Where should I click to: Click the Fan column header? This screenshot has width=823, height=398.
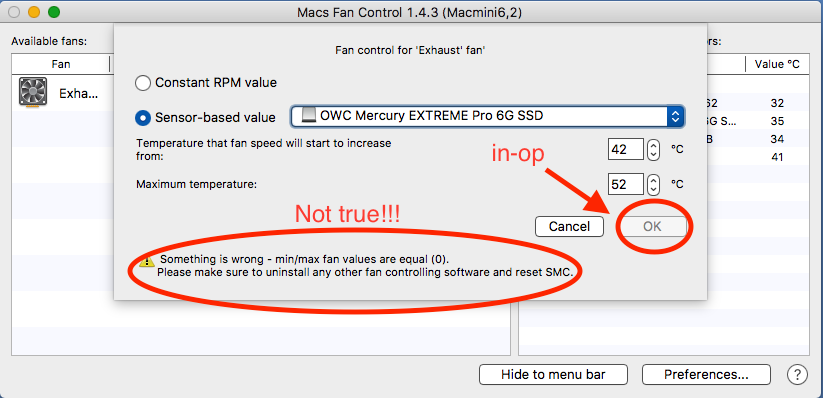click(x=61, y=65)
